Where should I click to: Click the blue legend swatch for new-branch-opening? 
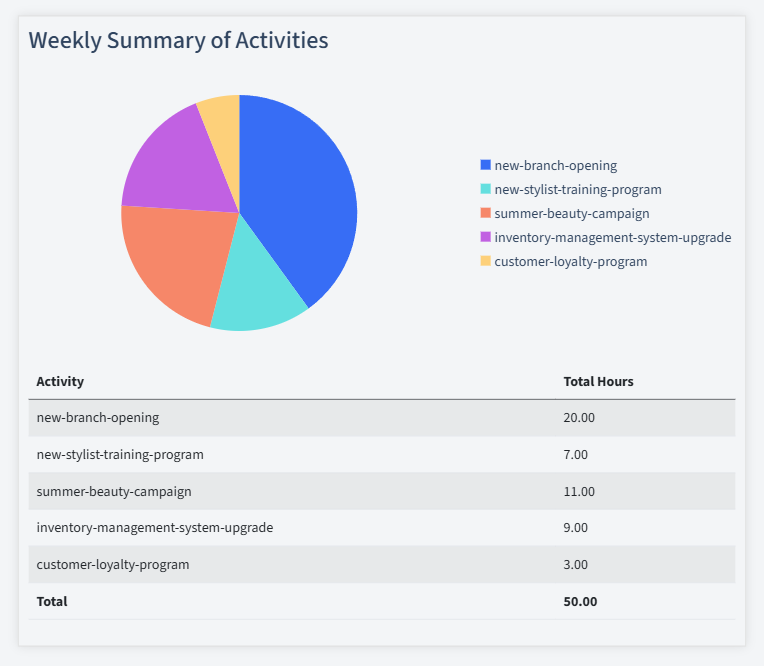[x=485, y=165]
